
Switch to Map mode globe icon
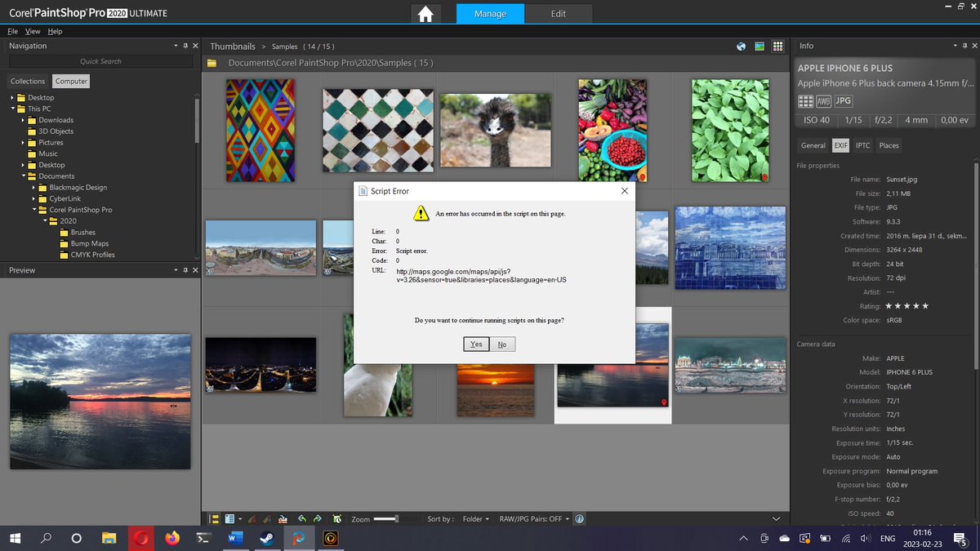(741, 47)
